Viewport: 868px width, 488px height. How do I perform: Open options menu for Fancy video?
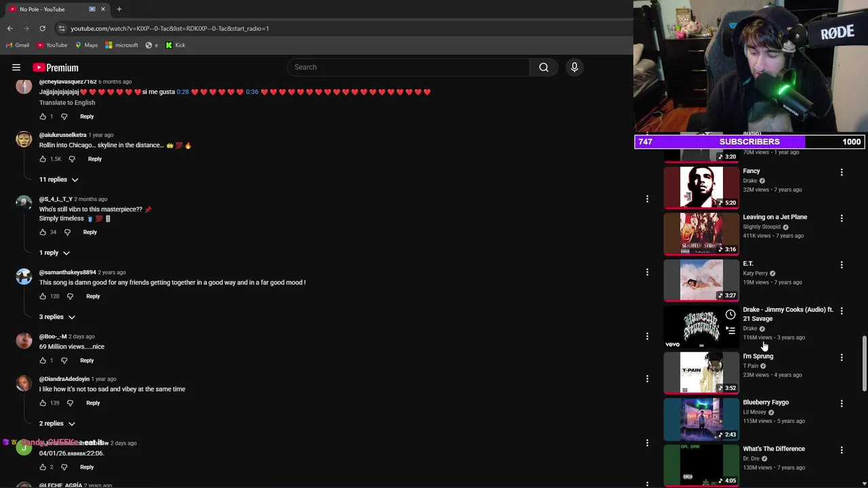(x=842, y=172)
